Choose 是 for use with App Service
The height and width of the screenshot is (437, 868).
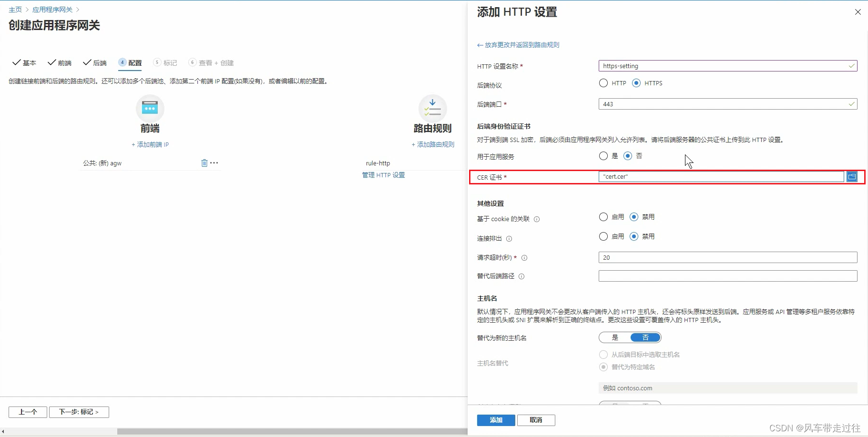603,156
